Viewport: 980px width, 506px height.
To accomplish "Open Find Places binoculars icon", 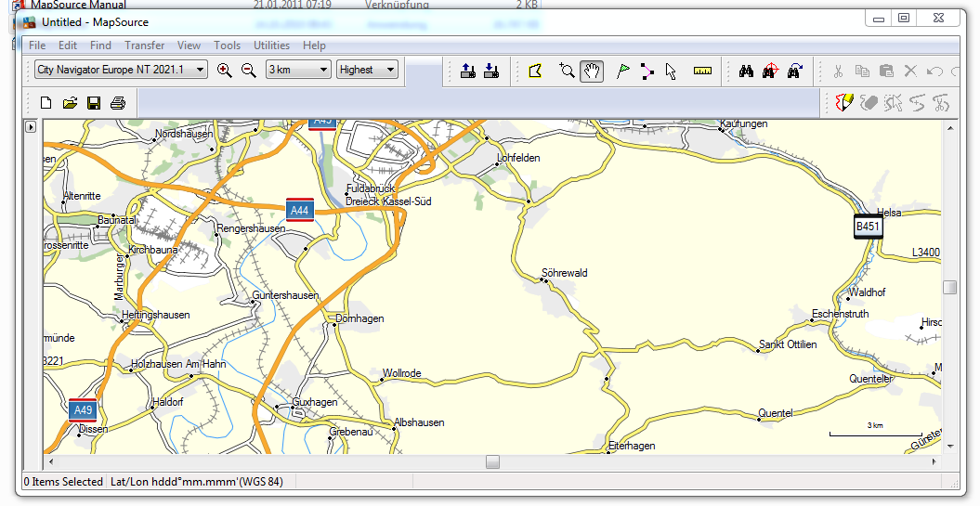I will pyautogui.click(x=745, y=71).
